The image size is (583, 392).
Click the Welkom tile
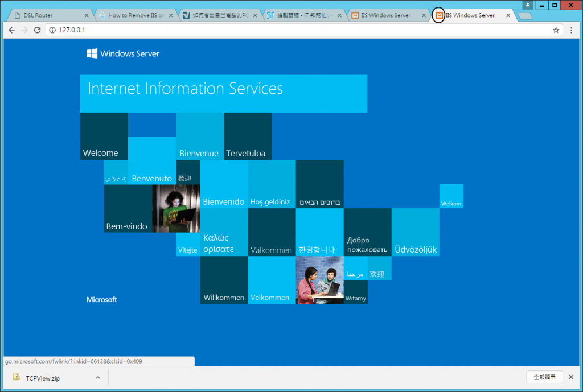(451, 196)
